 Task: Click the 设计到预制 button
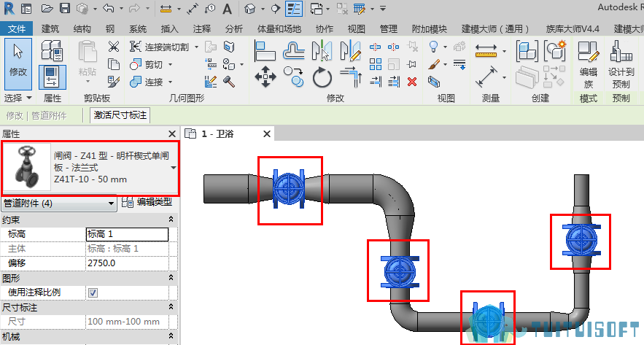(x=621, y=65)
